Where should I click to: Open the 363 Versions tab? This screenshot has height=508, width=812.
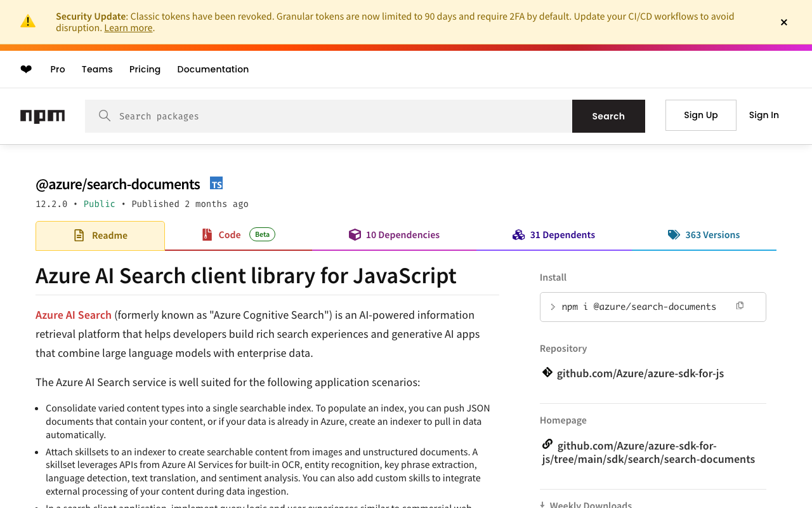click(x=704, y=235)
